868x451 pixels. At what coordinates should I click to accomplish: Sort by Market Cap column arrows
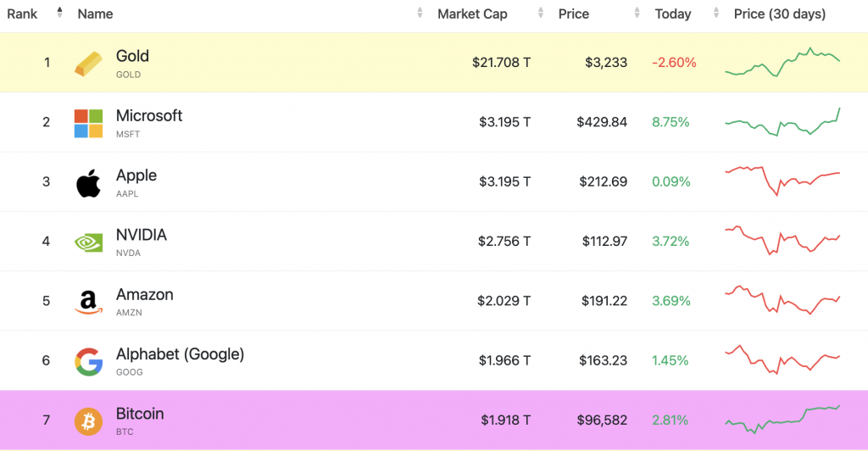(x=541, y=14)
